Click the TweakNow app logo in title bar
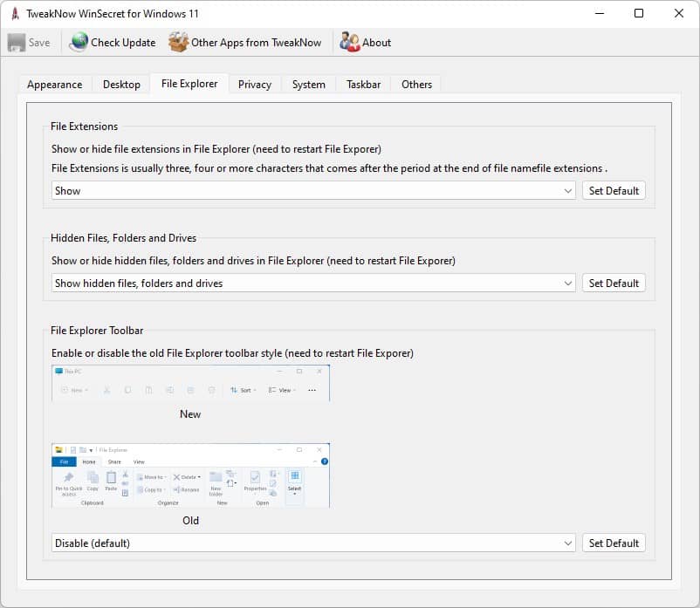 (x=15, y=14)
